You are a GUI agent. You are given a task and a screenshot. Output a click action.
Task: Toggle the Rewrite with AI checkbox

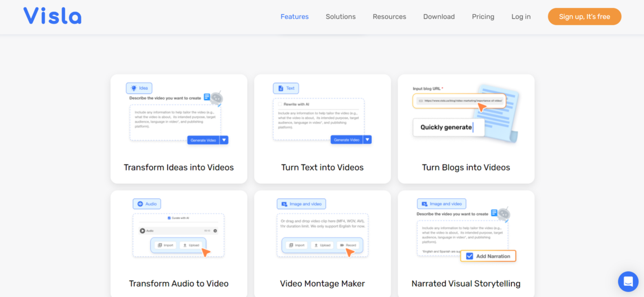(280, 104)
